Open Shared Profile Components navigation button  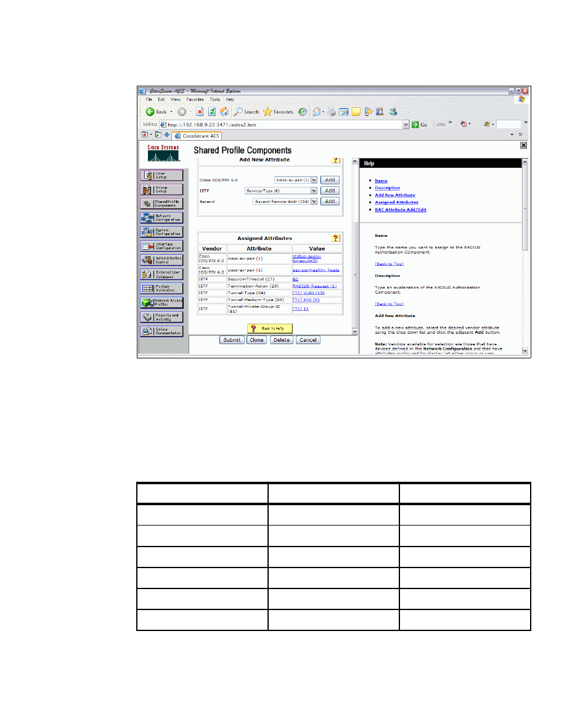(x=161, y=204)
